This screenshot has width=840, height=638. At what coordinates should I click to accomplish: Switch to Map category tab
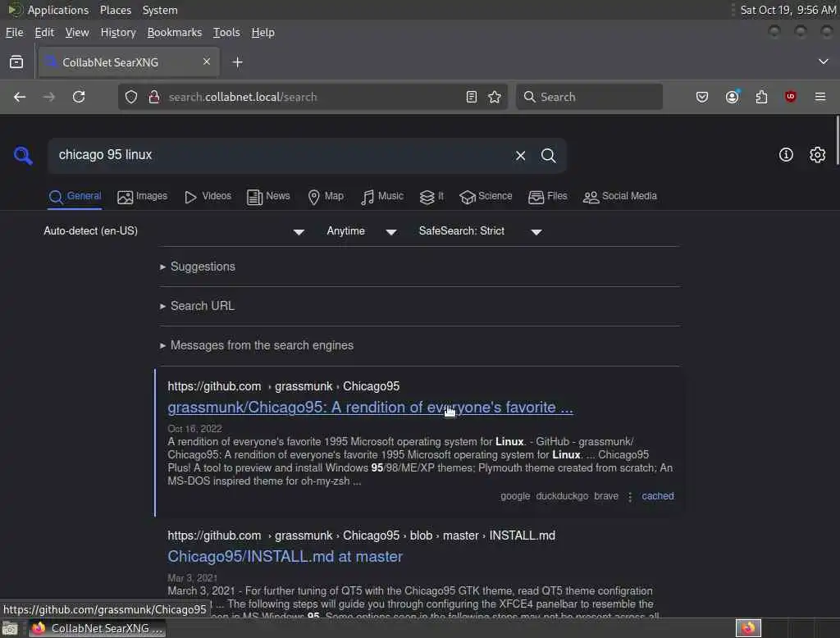point(326,197)
